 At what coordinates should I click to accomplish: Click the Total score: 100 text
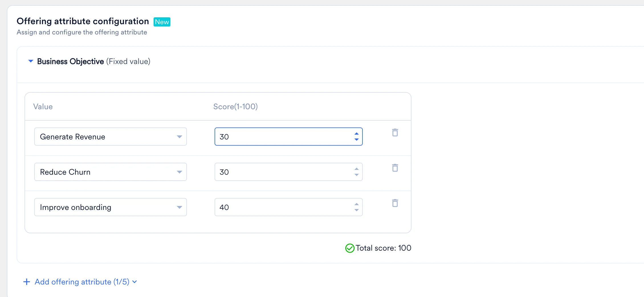(383, 248)
